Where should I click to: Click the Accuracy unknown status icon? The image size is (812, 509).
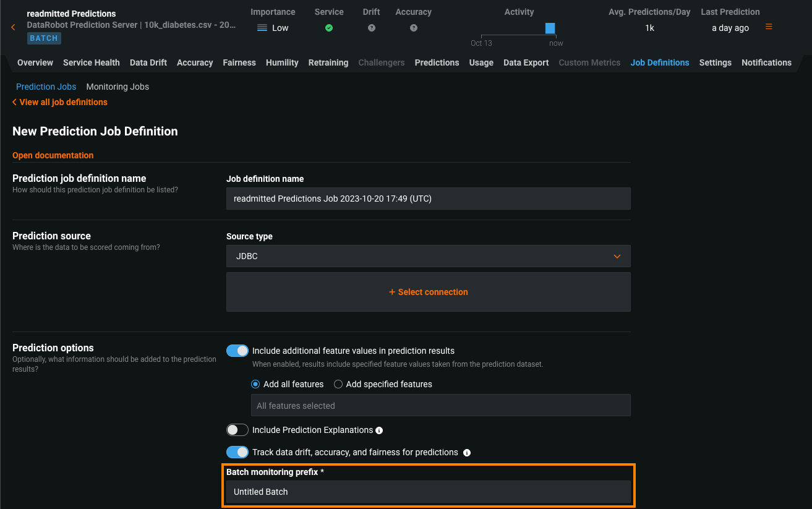pos(414,28)
